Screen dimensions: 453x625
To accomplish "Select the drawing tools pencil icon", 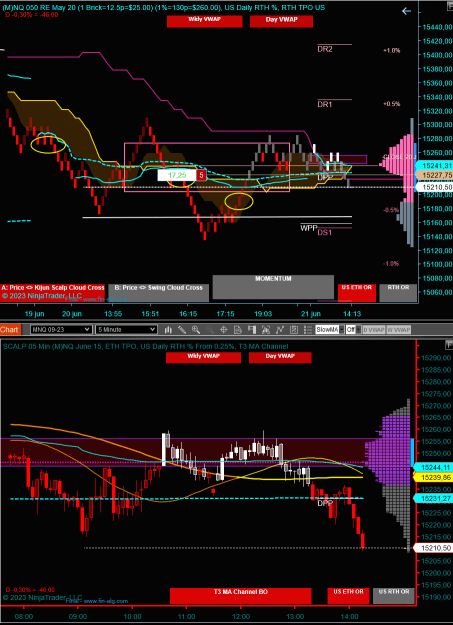I will [x=182, y=330].
